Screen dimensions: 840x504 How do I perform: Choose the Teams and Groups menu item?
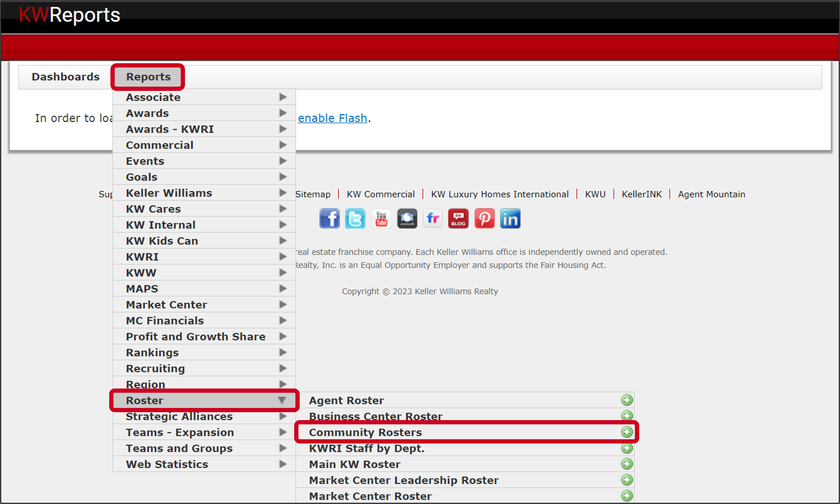[204, 448]
